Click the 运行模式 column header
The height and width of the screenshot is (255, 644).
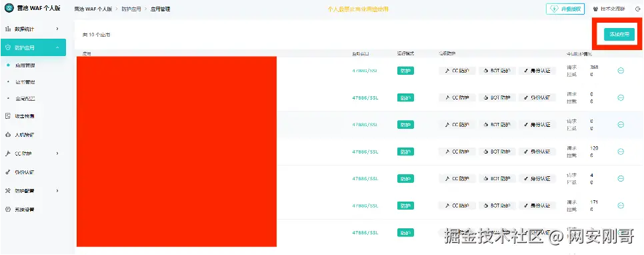point(406,53)
